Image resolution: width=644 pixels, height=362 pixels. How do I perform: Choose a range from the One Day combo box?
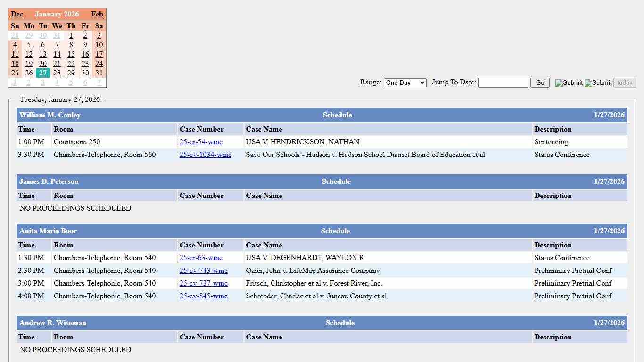(x=405, y=82)
